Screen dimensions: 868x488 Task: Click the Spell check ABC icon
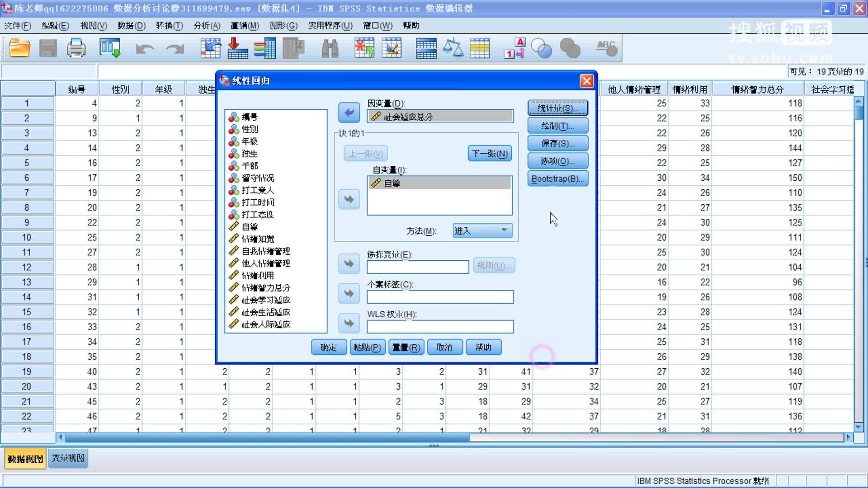[x=606, y=48]
